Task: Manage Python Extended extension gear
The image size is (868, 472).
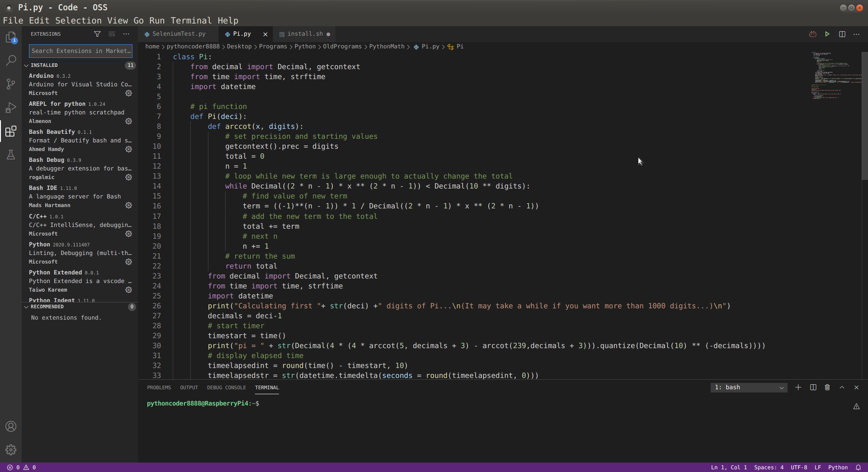Action: pos(129,290)
